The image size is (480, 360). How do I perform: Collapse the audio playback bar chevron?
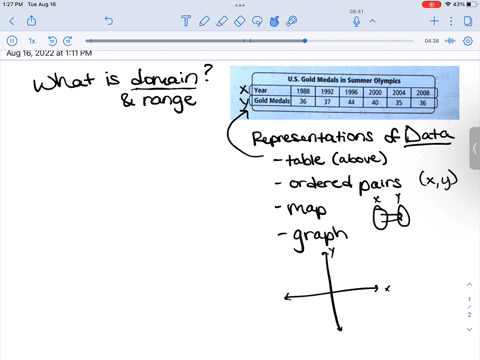[x=373, y=21]
